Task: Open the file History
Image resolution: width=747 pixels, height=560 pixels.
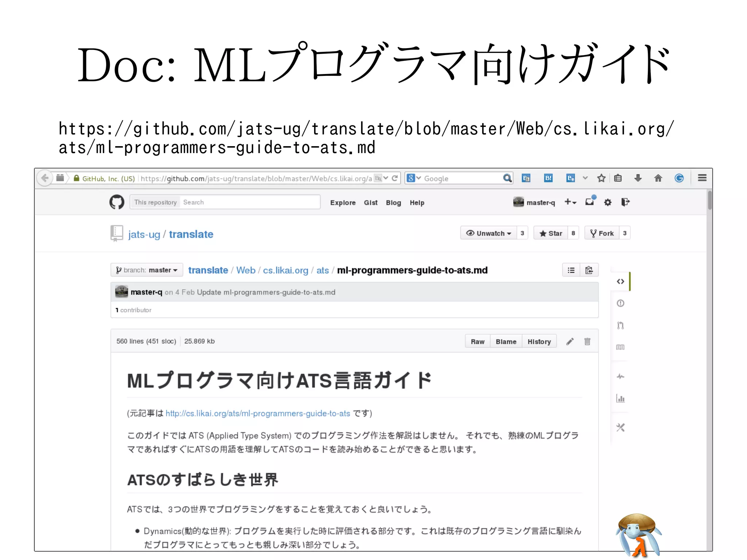Action: coord(539,342)
